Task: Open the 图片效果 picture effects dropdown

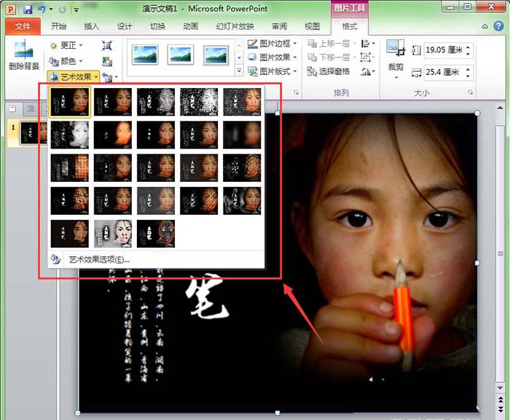Action: point(272,58)
